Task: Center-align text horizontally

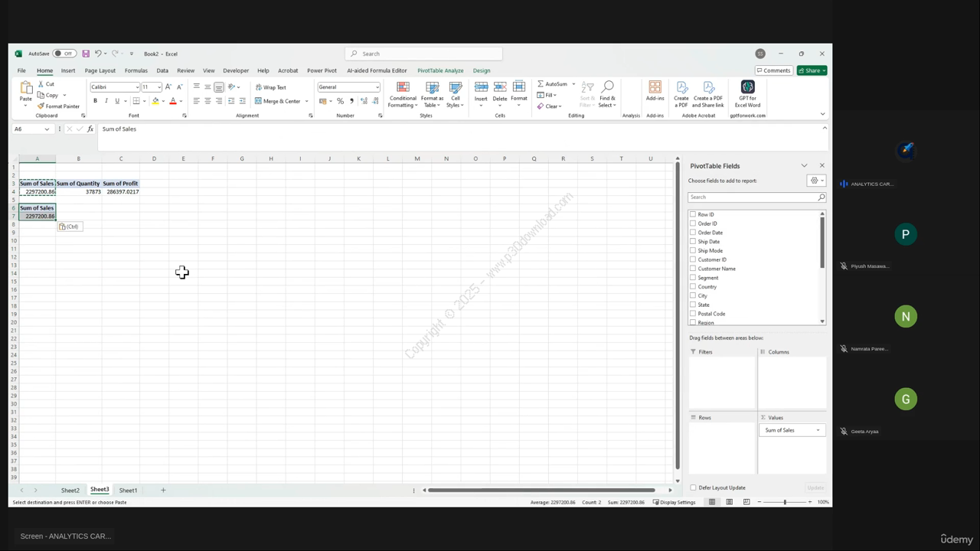Action: tap(207, 101)
